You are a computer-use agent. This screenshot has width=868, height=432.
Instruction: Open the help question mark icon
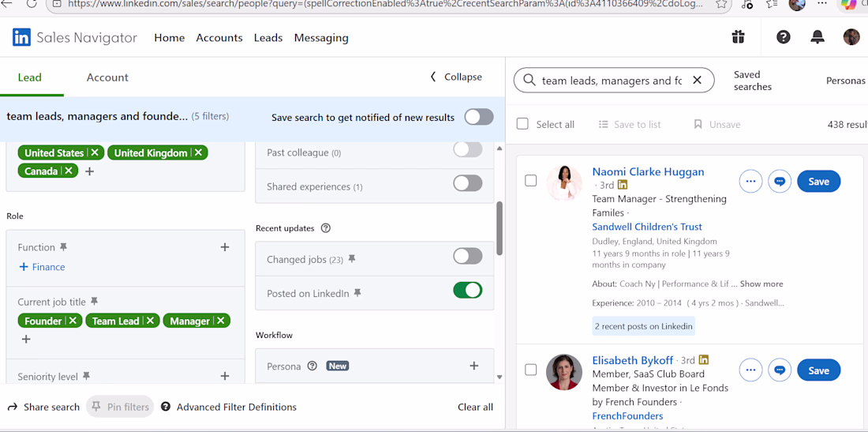coord(784,37)
